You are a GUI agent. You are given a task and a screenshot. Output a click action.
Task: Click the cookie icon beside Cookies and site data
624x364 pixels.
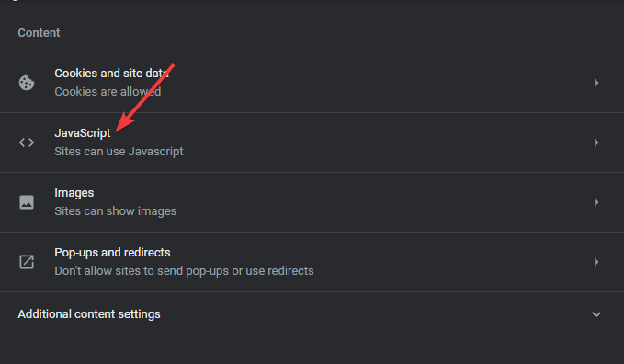tap(27, 83)
